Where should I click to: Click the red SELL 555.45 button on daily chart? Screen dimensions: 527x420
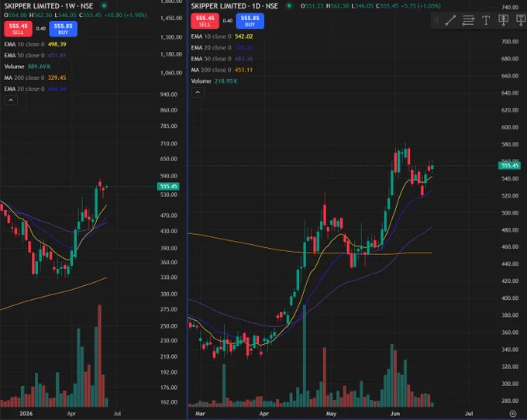pyautogui.click(x=205, y=21)
